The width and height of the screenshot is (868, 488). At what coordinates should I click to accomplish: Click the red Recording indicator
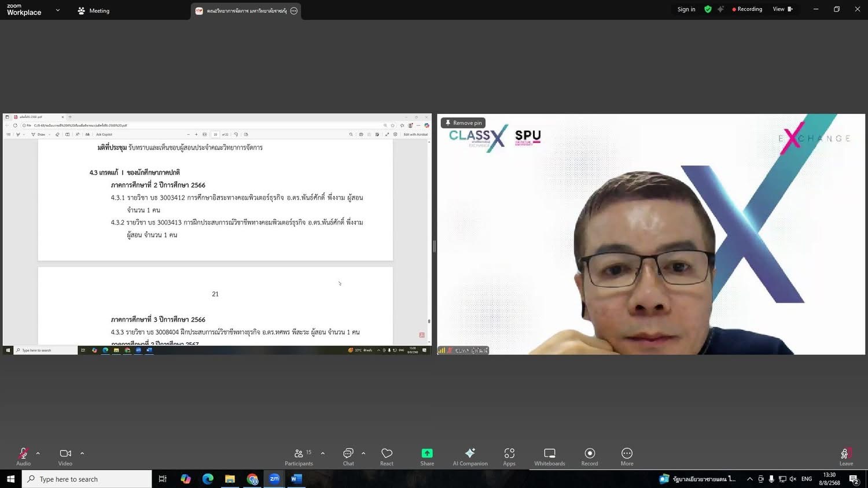click(x=747, y=9)
